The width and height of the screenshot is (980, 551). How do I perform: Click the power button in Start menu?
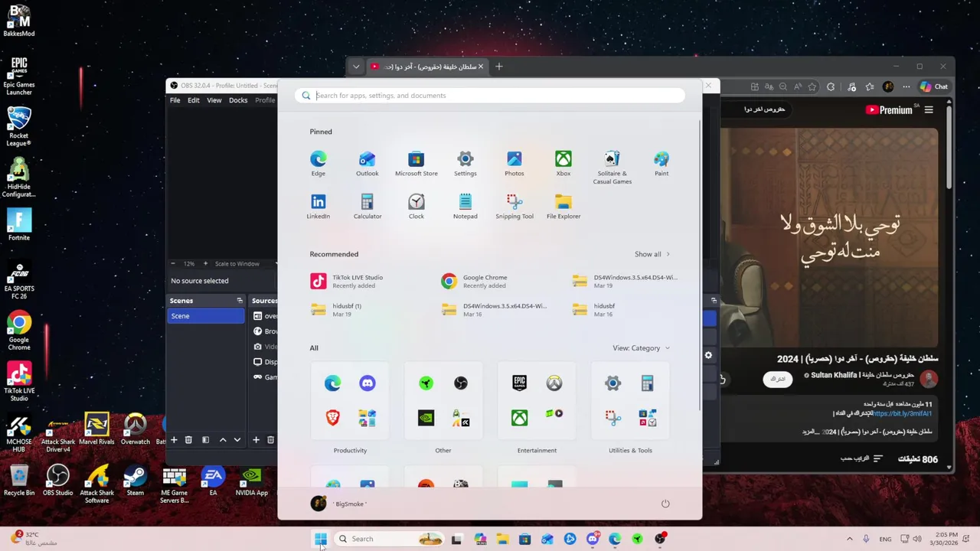point(665,504)
